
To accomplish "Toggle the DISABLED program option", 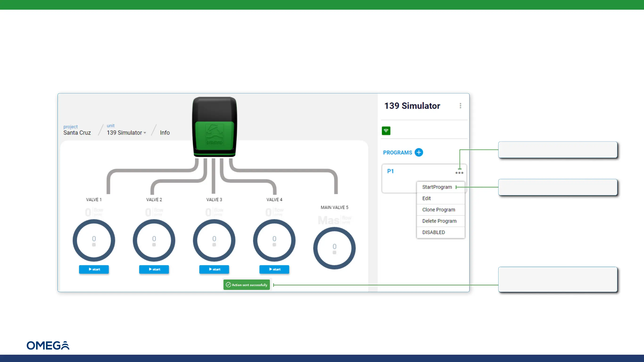I will click(x=433, y=232).
